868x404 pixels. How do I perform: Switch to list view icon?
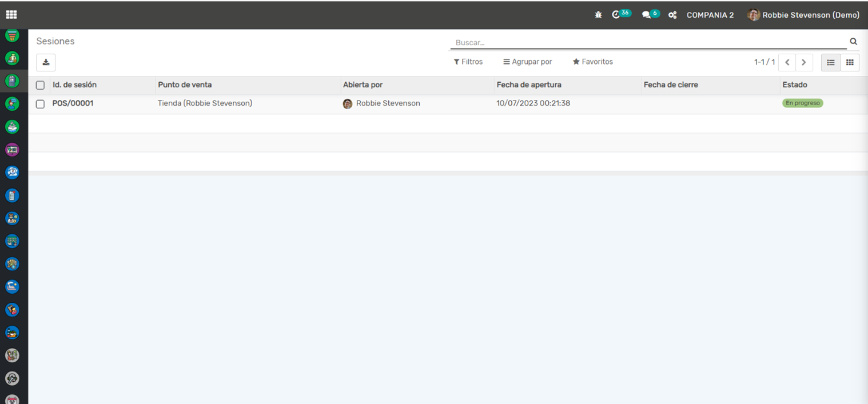[x=831, y=62]
